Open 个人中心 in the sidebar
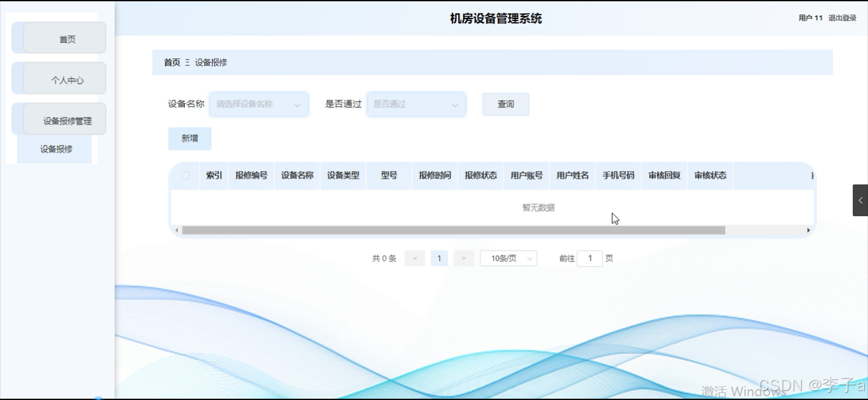Screen dimensions: 868x400 65,79
